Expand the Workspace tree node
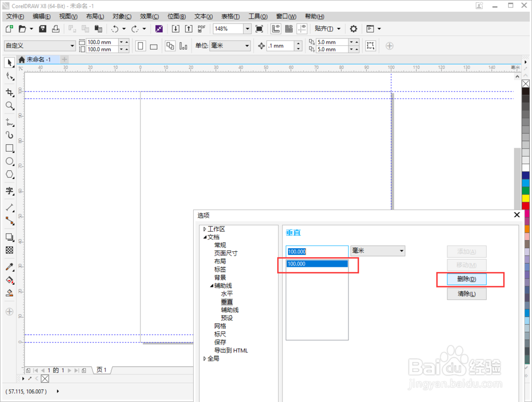 click(205, 229)
